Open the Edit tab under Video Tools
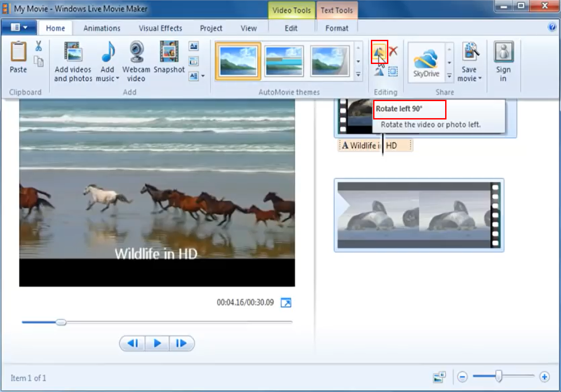Viewport: 561px width, 392px height. pyautogui.click(x=291, y=28)
